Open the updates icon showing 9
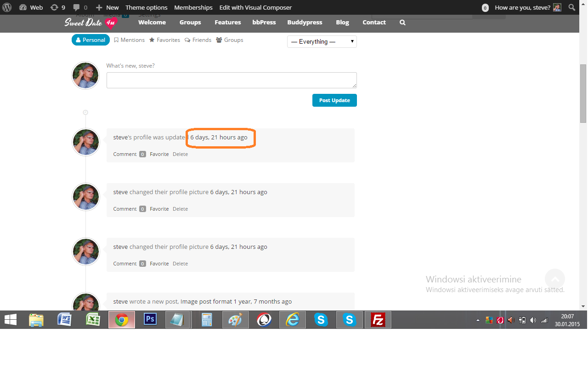The height and width of the screenshot is (368, 588). coord(57,7)
